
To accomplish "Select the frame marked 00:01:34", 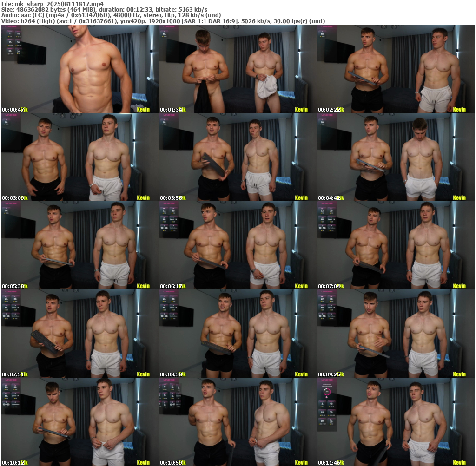I will (238, 69).
